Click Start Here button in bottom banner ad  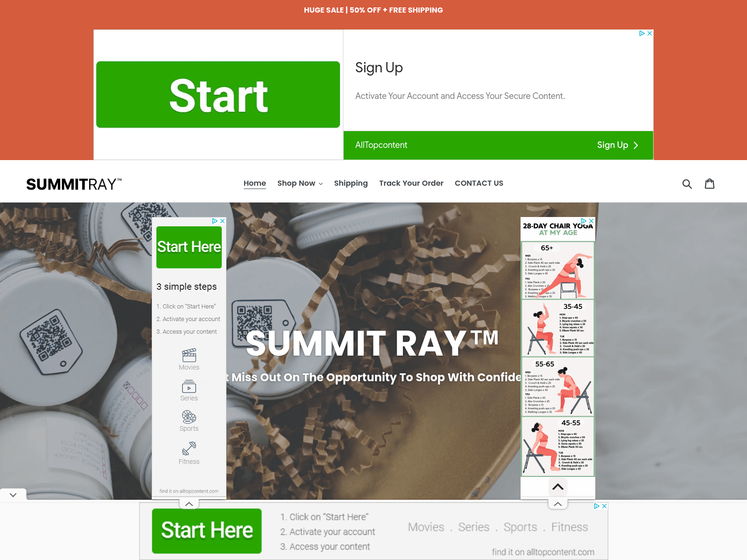tap(207, 531)
